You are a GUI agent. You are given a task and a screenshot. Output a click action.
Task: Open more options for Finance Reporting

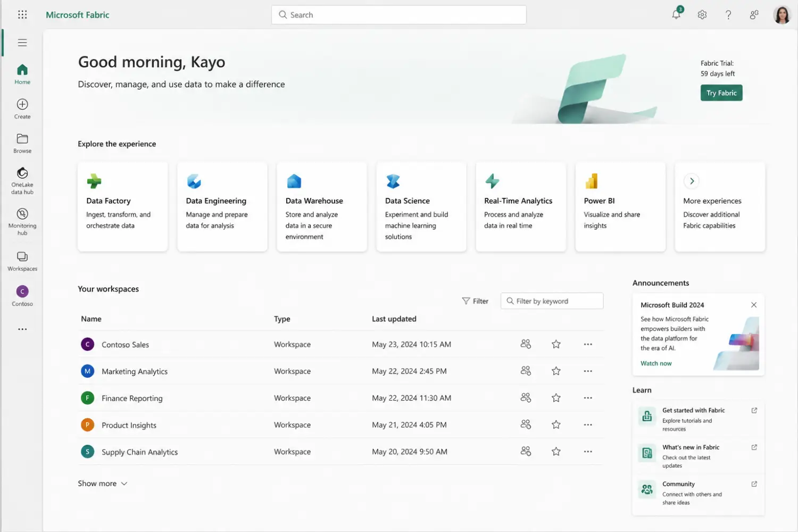click(x=588, y=397)
